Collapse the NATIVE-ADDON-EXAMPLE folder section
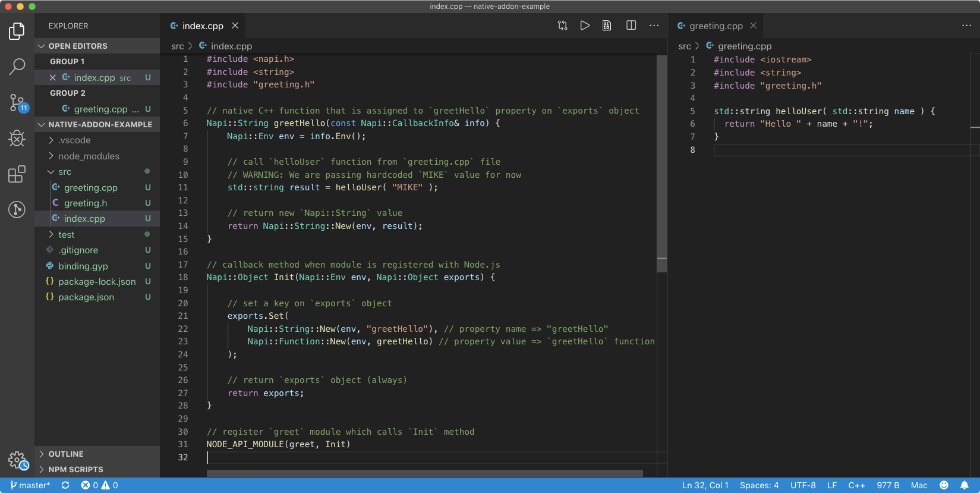This screenshot has width=980, height=493. tap(97, 124)
